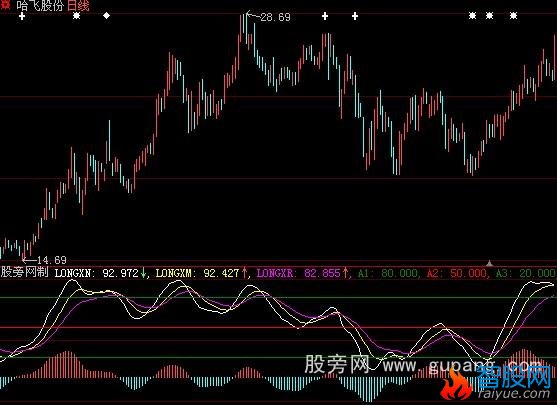Click the small gray triangle date marker
The width and height of the screenshot is (557, 405).
pyautogui.click(x=490, y=263)
